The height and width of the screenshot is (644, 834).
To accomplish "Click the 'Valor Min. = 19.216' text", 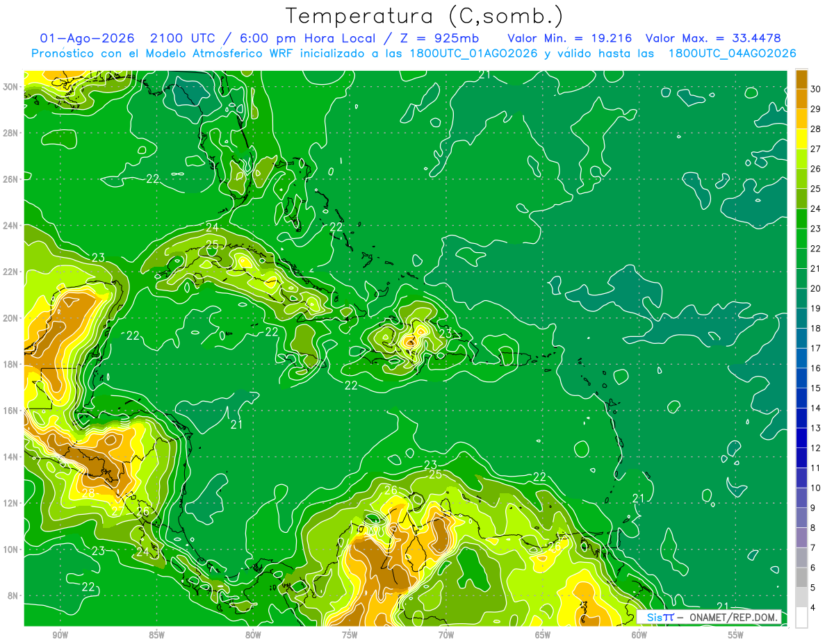I will point(570,38).
